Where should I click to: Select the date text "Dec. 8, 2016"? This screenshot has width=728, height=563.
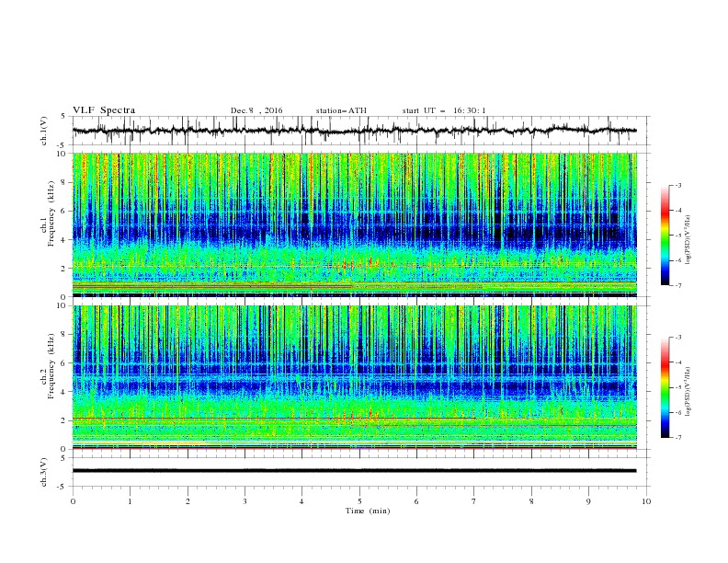click(x=256, y=110)
